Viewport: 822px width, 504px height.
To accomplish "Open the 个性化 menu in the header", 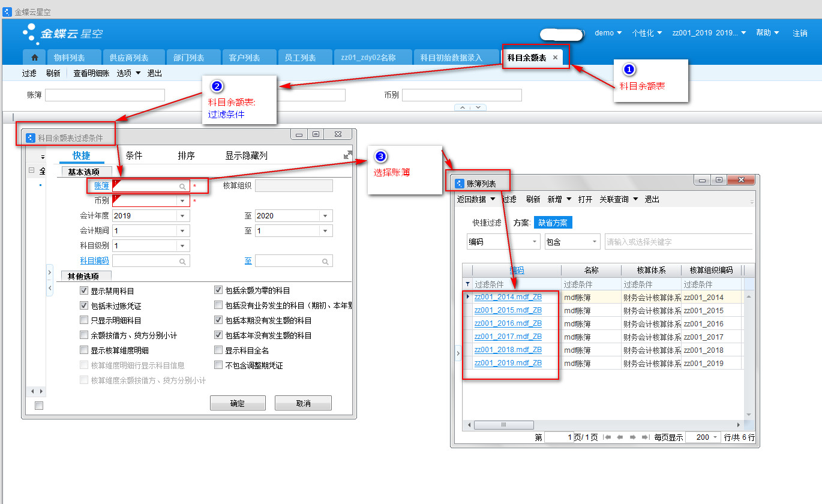I will pyautogui.click(x=647, y=33).
